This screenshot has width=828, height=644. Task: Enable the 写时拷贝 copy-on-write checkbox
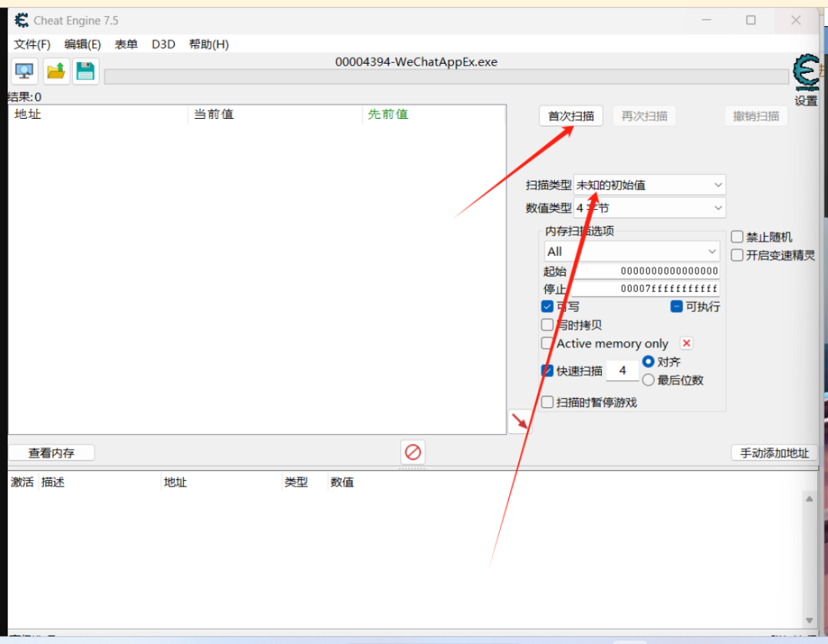coord(547,324)
